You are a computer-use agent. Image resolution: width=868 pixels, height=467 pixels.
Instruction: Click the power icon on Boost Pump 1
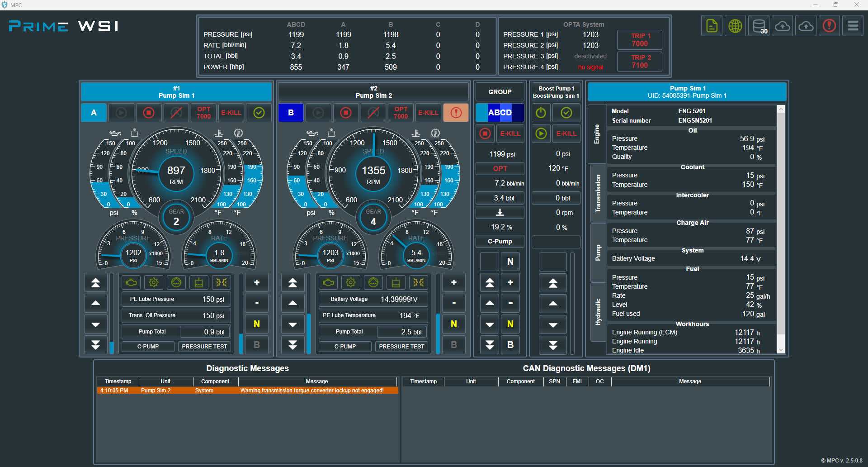coord(541,113)
